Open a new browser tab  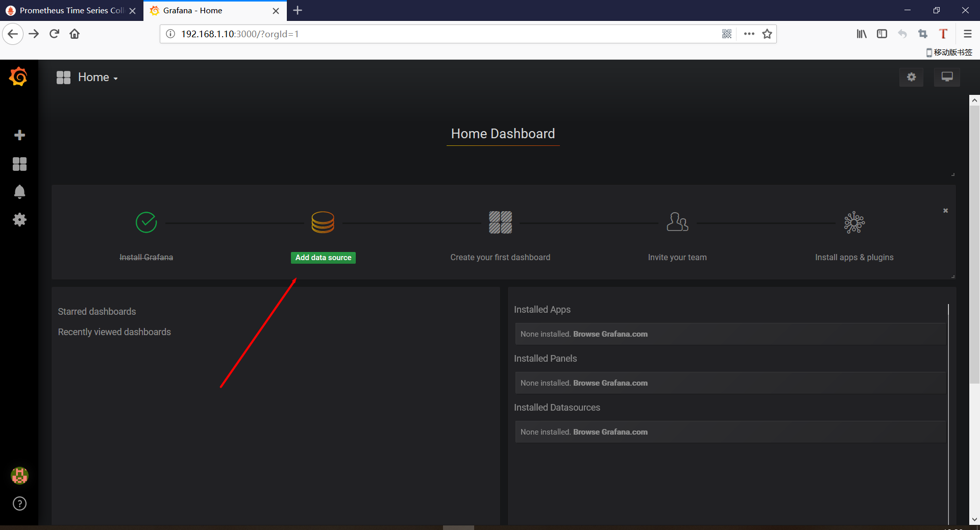point(298,11)
